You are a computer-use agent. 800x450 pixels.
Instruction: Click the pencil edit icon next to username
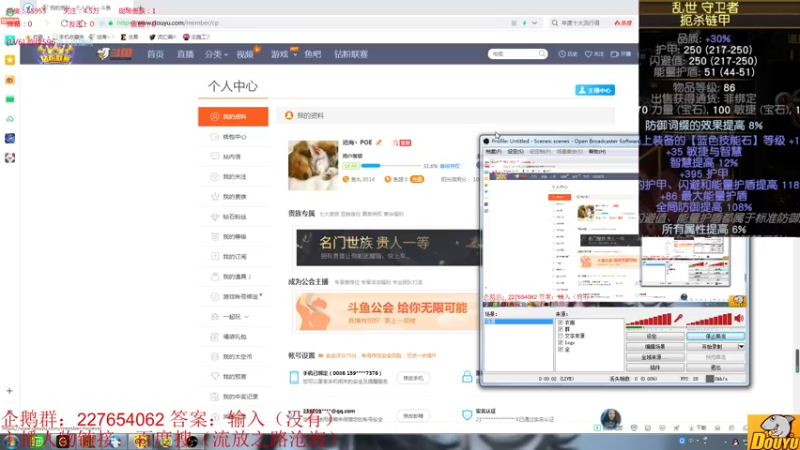click(379, 142)
